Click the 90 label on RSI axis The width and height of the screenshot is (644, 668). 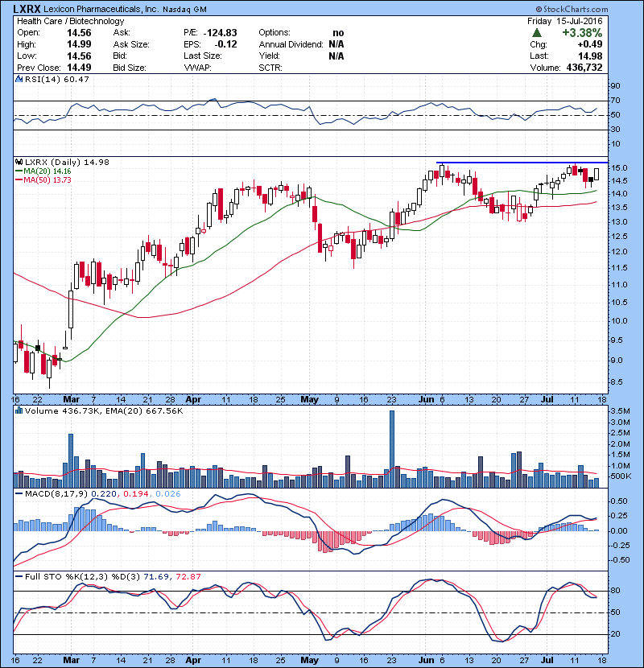tap(615, 85)
